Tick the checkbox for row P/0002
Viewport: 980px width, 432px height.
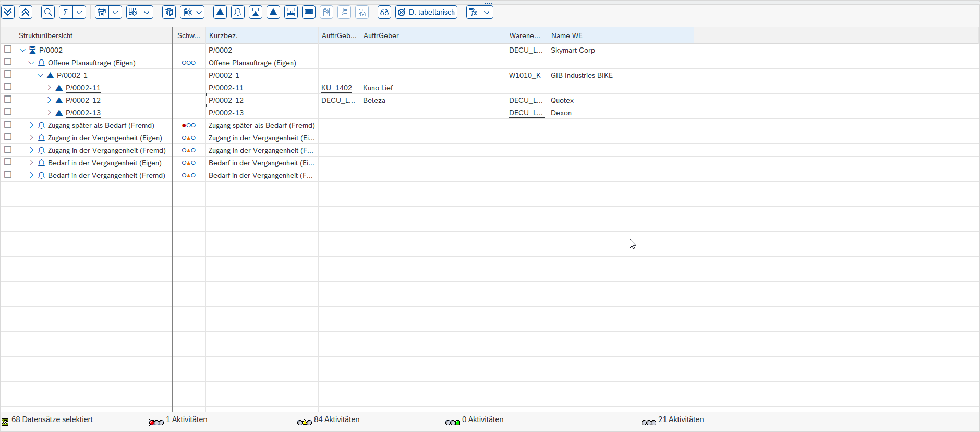click(8, 49)
